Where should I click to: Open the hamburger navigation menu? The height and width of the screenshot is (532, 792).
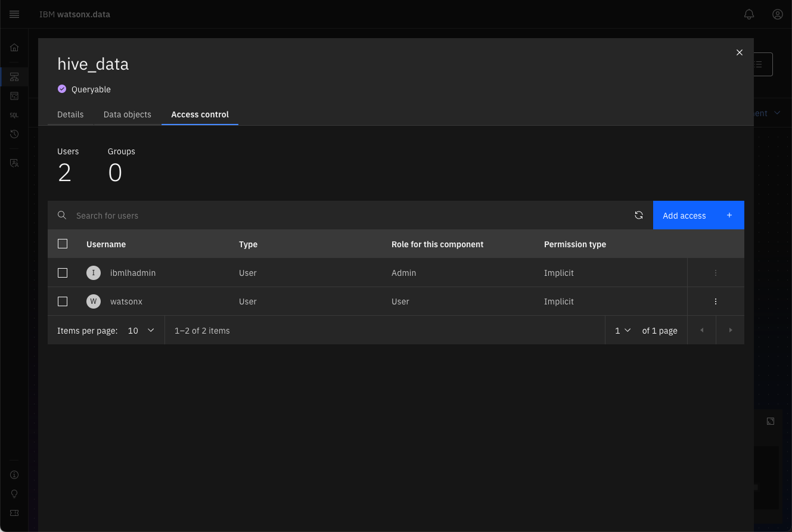pos(14,14)
